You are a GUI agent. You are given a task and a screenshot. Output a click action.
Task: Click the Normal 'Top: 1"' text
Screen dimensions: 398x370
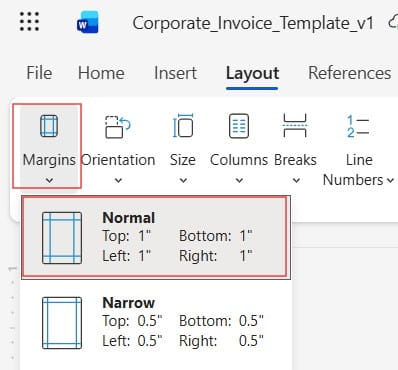pos(127,236)
